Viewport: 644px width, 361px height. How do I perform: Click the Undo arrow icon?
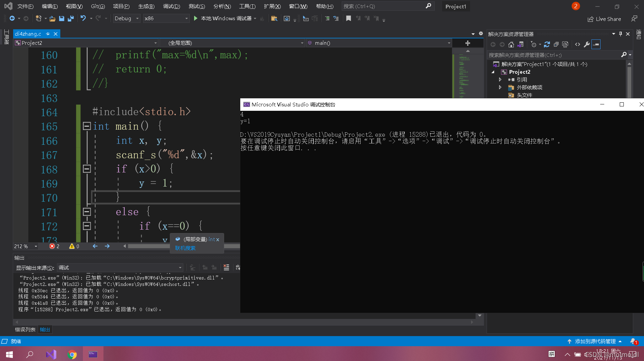coord(83,18)
